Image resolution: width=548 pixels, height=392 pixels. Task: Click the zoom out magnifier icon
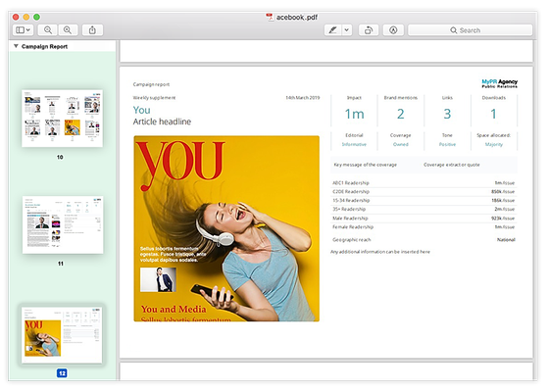48,30
